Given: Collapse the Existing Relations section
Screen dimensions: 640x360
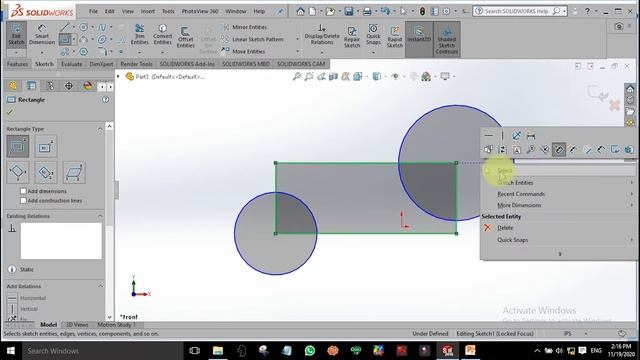Looking at the screenshot, I should (x=100, y=216).
